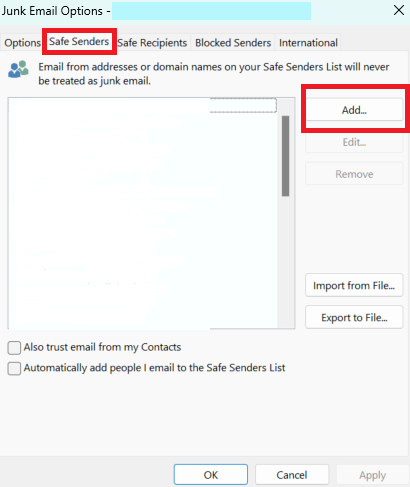Viewport: 410px width, 487px height.
Task: Enable Also trust email from my Contacts
Action: [x=14, y=348]
